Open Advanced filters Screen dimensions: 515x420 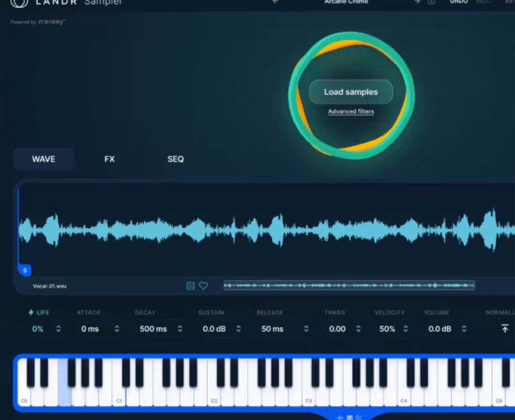tap(350, 111)
